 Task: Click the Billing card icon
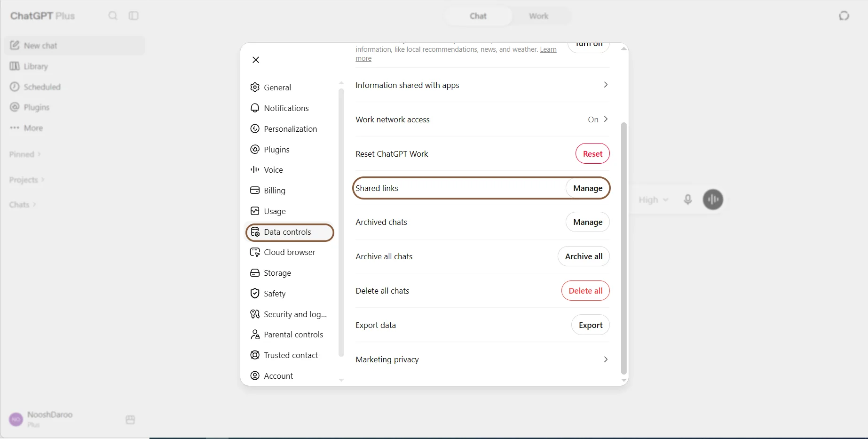(x=255, y=190)
